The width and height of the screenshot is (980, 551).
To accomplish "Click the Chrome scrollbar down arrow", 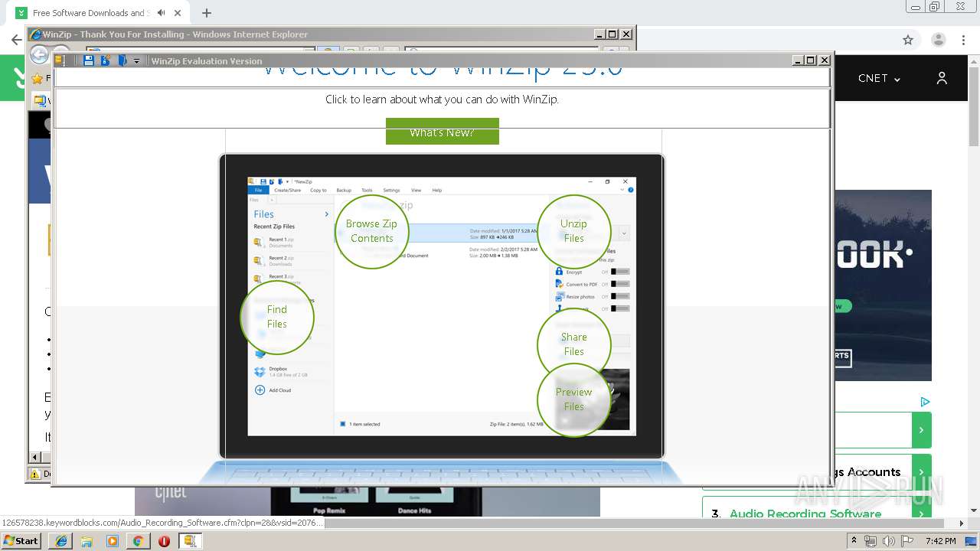I will click(x=974, y=510).
